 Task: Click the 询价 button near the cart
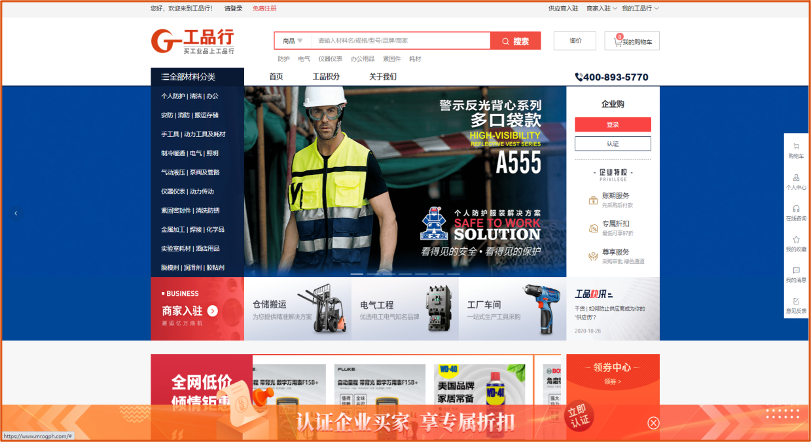point(575,41)
